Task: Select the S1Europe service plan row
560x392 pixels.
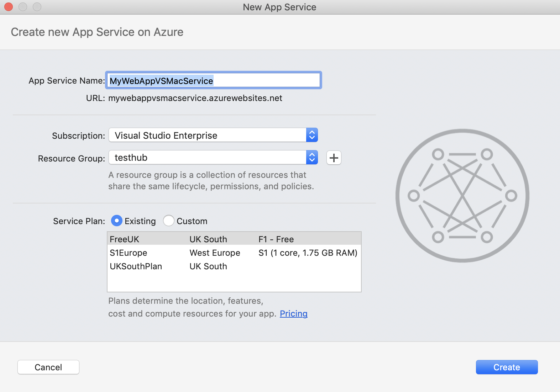Action: click(x=234, y=253)
